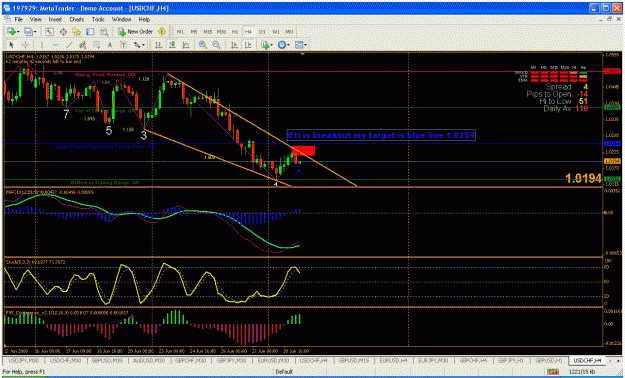Viewport: 625px width, 378px height.
Task: Open the Tools menu
Action: pyautogui.click(x=98, y=19)
